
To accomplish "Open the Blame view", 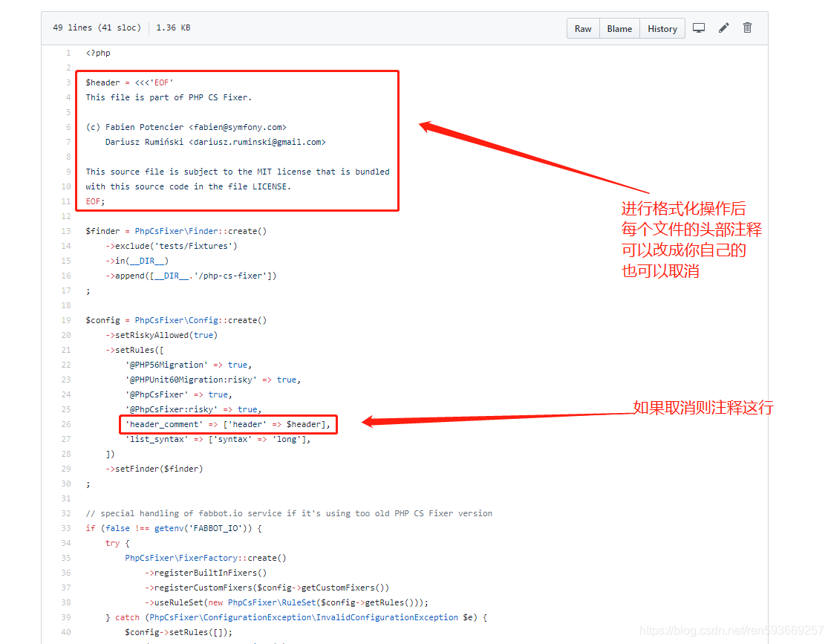I will point(619,29).
